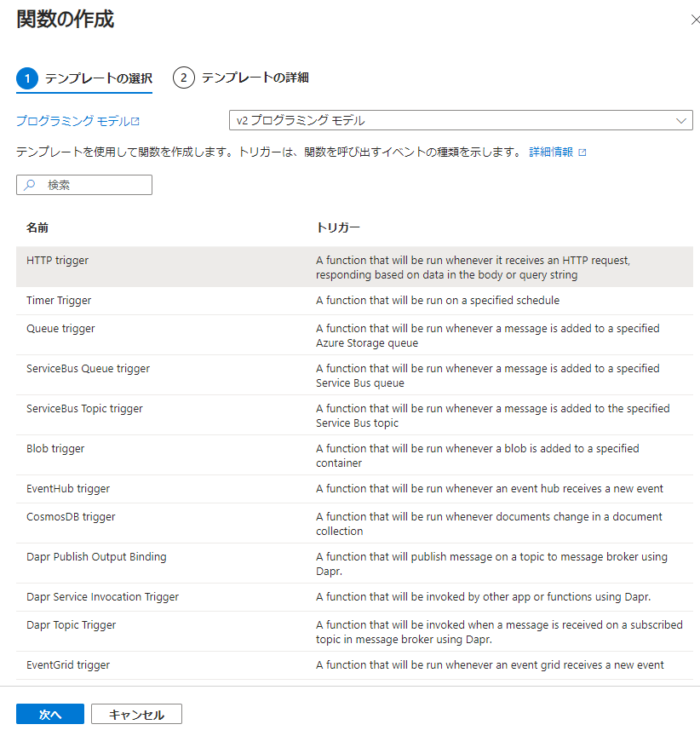Click external link icon next to 詳細情報
700x736 pixels.
[x=582, y=152]
